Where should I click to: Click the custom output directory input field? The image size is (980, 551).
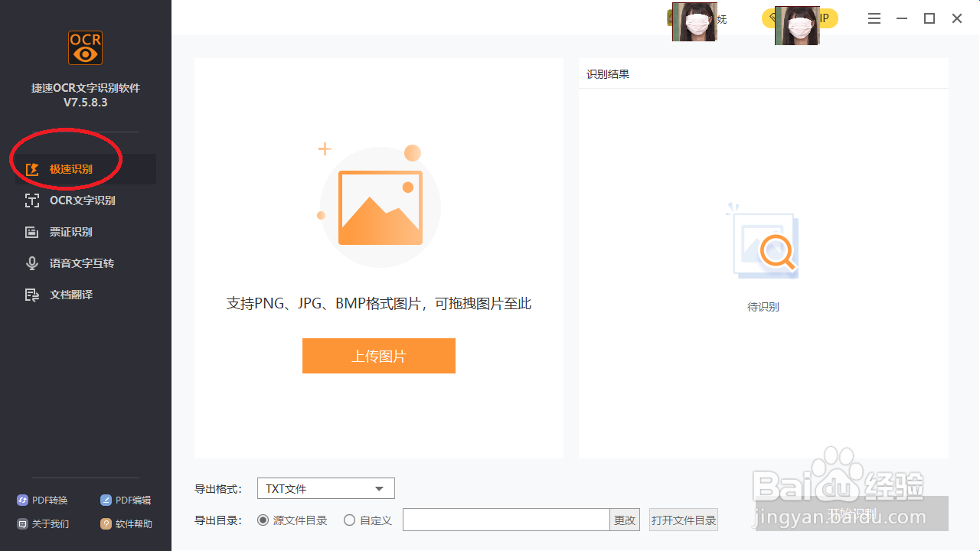[505, 520]
